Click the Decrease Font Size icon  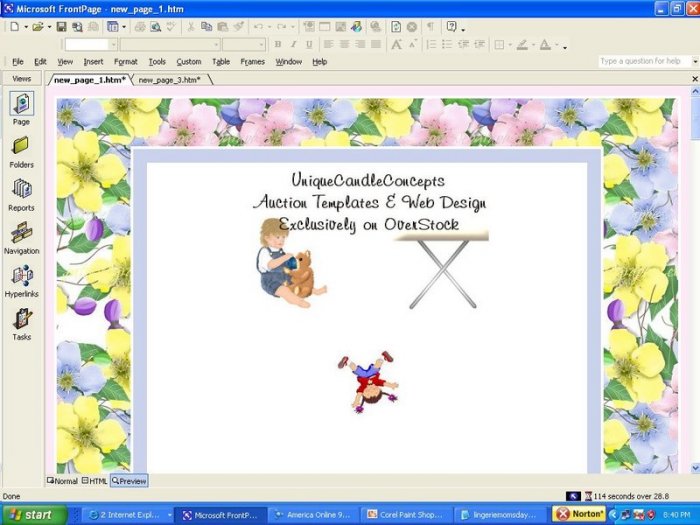tap(413, 44)
